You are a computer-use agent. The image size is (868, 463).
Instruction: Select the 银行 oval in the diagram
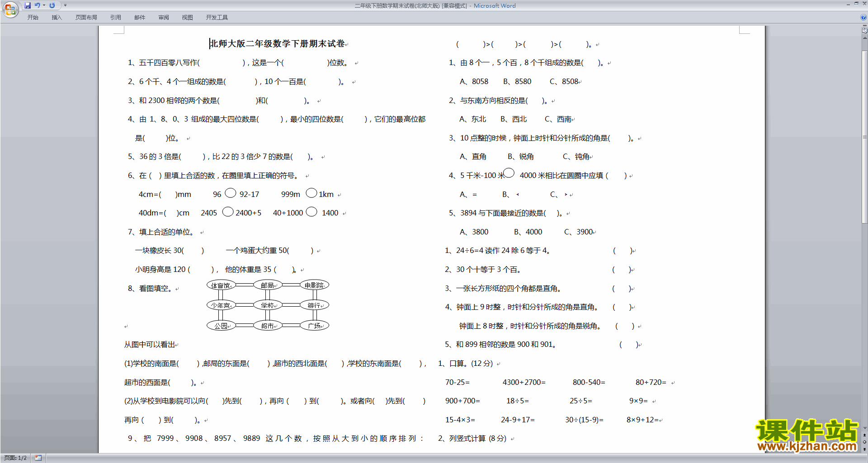tap(314, 305)
